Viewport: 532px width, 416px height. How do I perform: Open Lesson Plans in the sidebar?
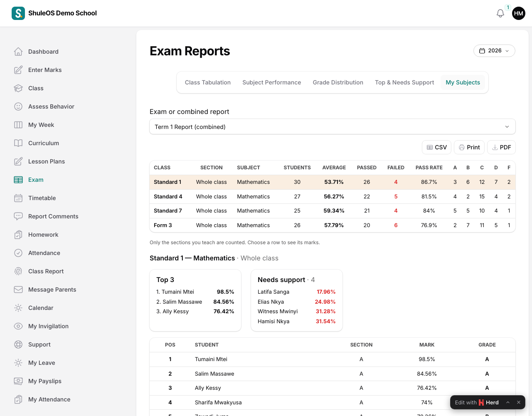[x=47, y=161]
